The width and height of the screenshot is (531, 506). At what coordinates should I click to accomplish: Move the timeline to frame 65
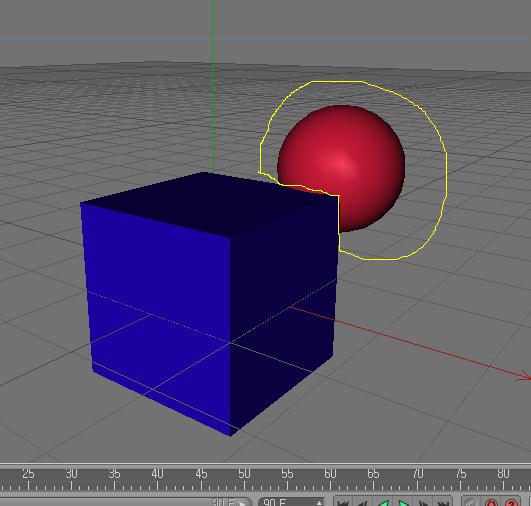tap(373, 473)
